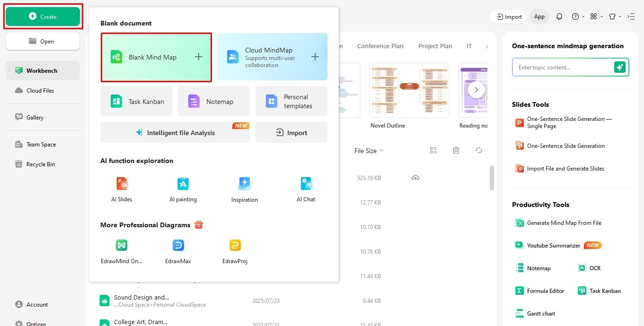Open Notemap from the Create panel
This screenshot has width=644, height=326.
(x=214, y=101)
